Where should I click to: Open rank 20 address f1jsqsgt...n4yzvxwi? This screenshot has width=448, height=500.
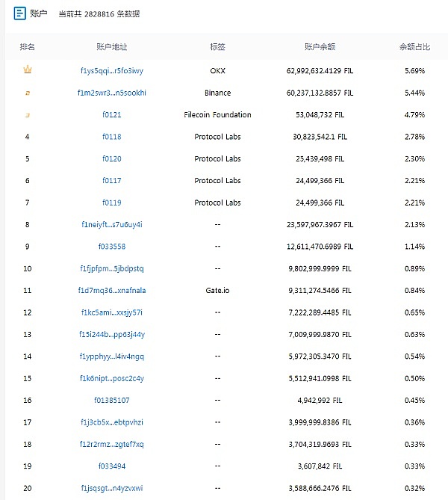112,488
